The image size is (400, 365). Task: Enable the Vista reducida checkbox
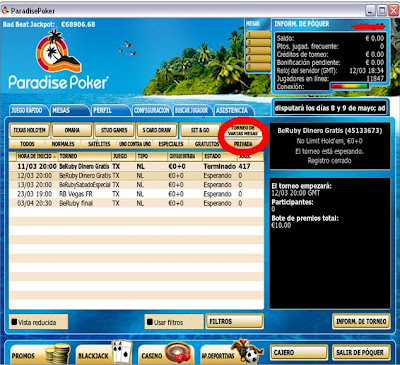click(14, 322)
